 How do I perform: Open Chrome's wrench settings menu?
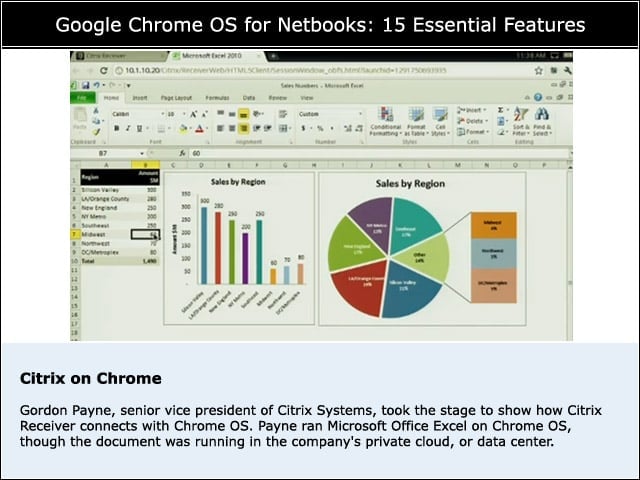point(567,71)
